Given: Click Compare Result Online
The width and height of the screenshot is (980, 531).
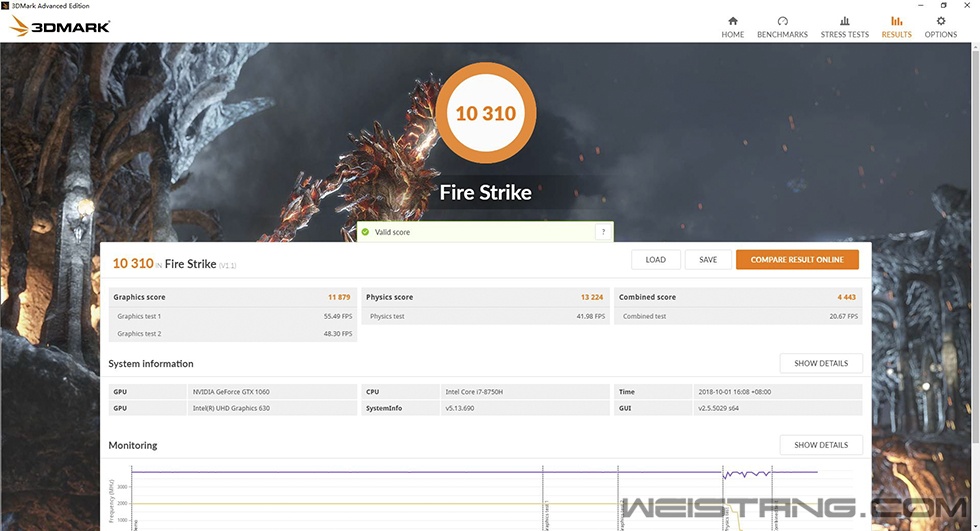Looking at the screenshot, I should [x=797, y=260].
